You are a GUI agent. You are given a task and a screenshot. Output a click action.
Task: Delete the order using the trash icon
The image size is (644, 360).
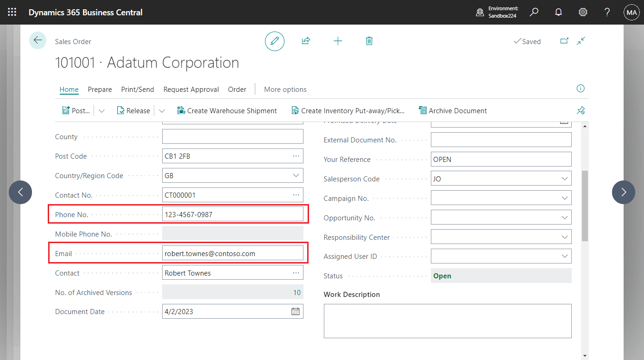tap(369, 41)
